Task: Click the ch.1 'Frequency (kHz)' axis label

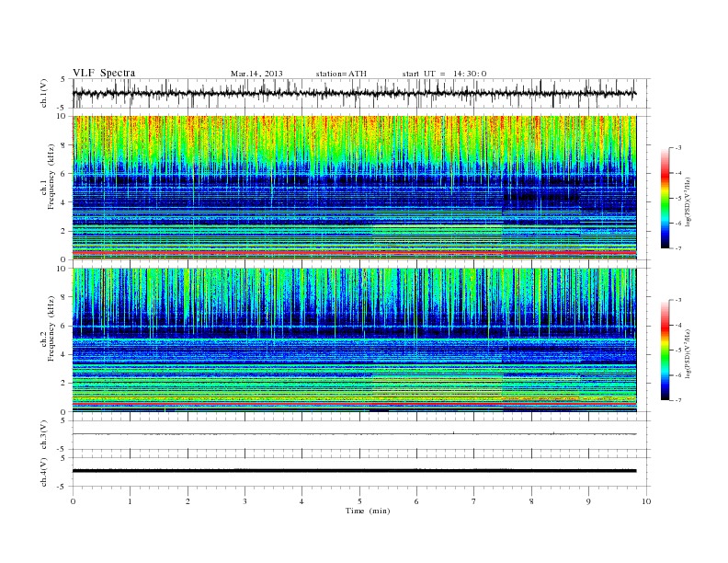Action: pyautogui.click(x=51, y=177)
